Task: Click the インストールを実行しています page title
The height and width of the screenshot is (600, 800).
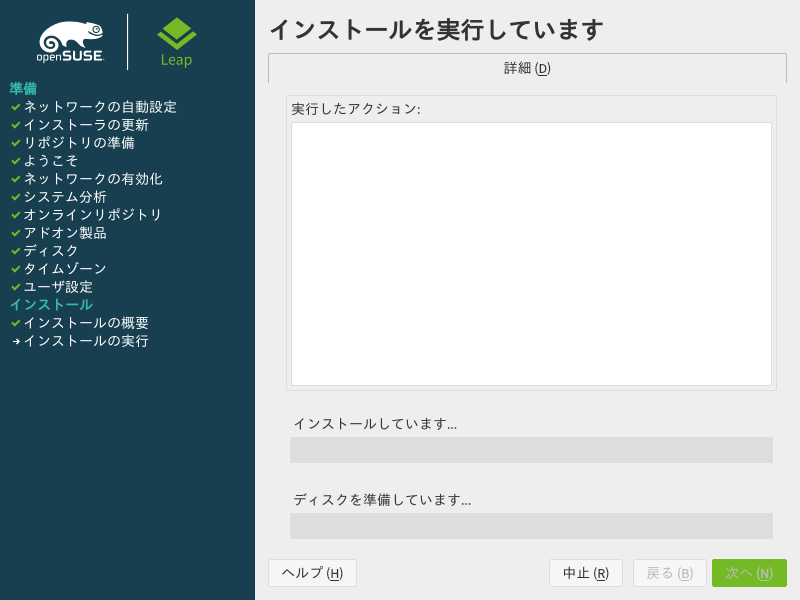Action: click(x=437, y=30)
